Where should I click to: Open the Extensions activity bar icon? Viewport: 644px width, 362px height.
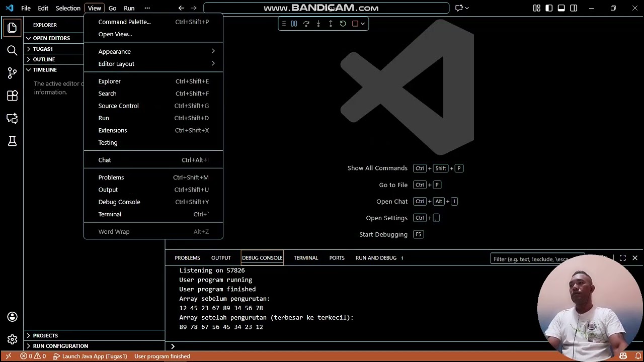coord(12,96)
